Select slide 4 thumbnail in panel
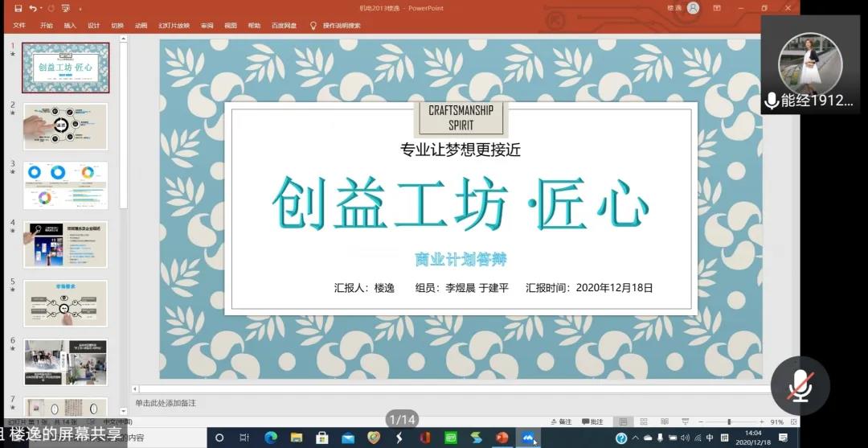 coord(65,244)
